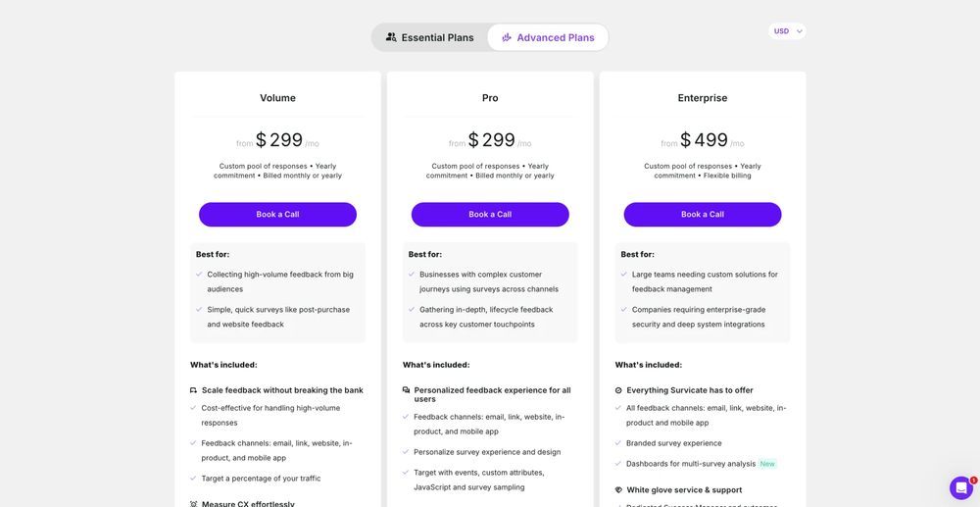Click the Personalized feedback experience chat icon
This screenshot has width=980, height=507.
[x=407, y=390]
